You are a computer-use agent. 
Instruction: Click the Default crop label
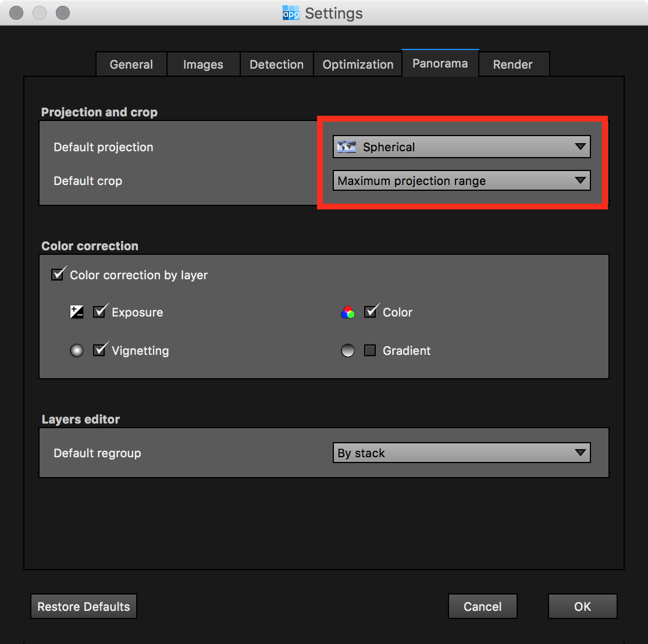88,181
